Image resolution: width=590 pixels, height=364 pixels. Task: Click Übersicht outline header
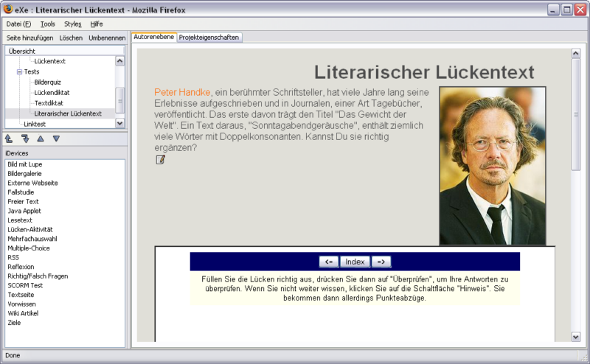pos(64,51)
